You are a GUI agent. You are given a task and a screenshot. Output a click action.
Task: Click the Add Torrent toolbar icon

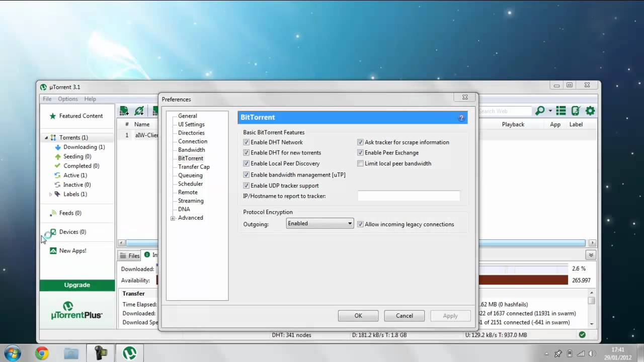pyautogui.click(x=124, y=111)
